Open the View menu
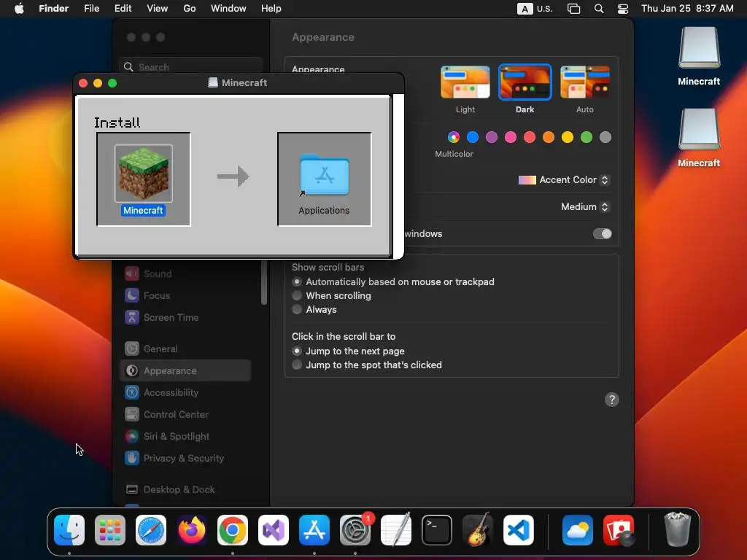 coord(158,9)
